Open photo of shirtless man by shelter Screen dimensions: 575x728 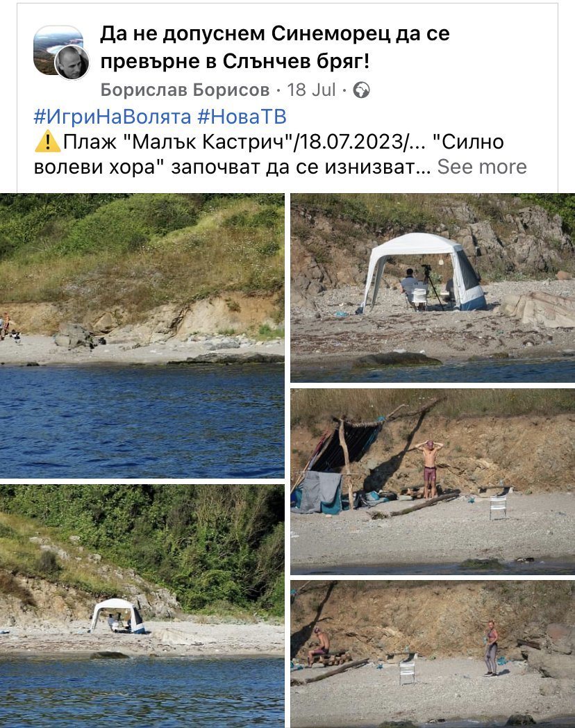point(433,481)
